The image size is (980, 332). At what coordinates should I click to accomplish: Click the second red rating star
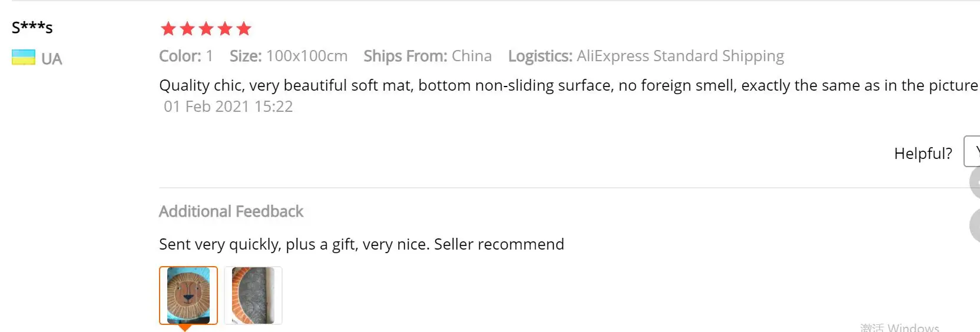coord(187,28)
